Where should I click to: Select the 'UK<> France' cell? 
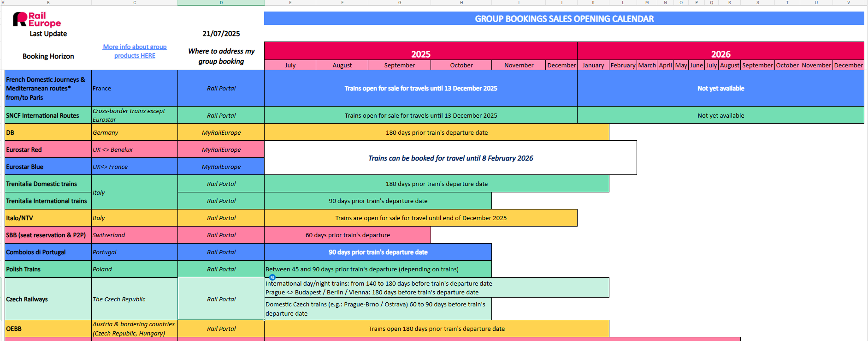coord(135,167)
